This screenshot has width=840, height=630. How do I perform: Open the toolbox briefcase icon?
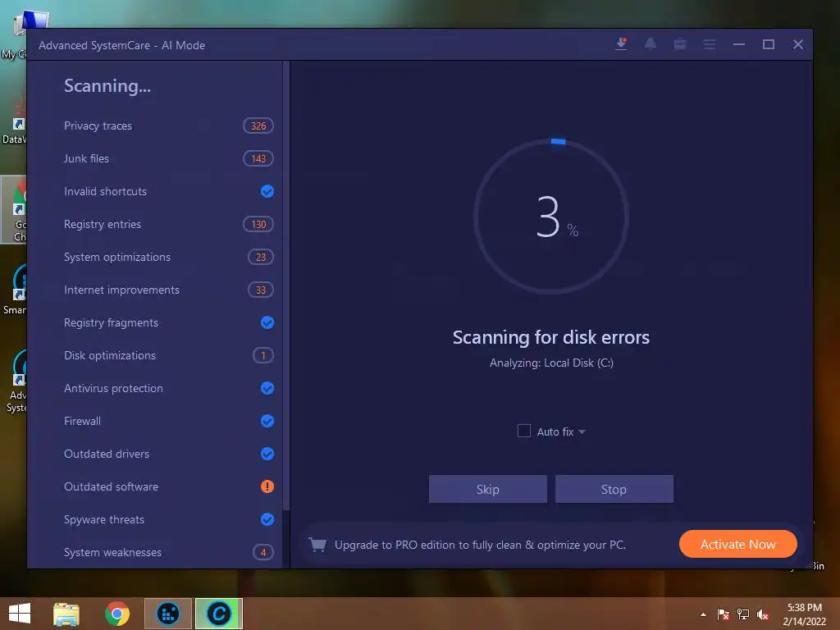tap(680, 44)
